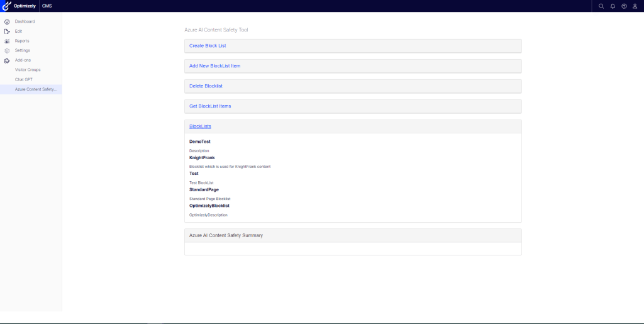Open Reports in the sidebar

point(22,41)
